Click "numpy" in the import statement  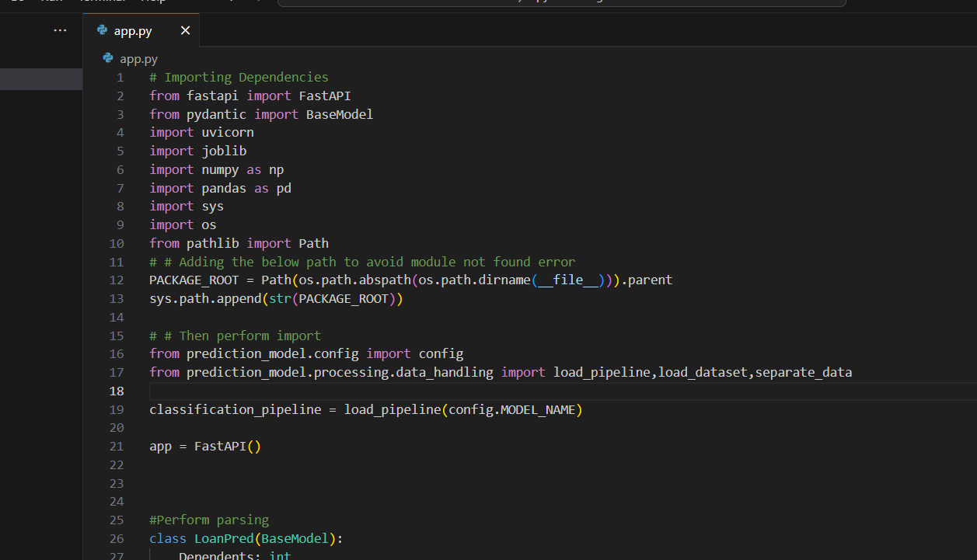pyautogui.click(x=220, y=169)
